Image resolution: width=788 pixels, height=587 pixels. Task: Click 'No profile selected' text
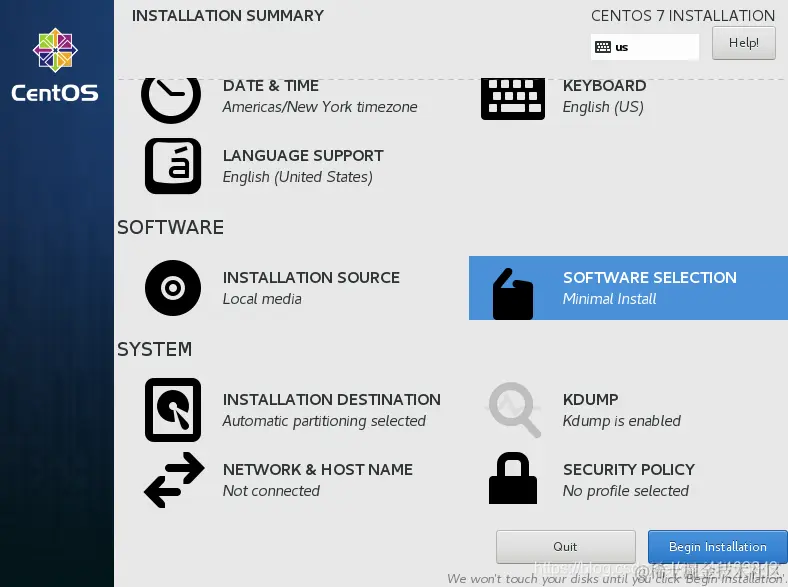coord(626,491)
